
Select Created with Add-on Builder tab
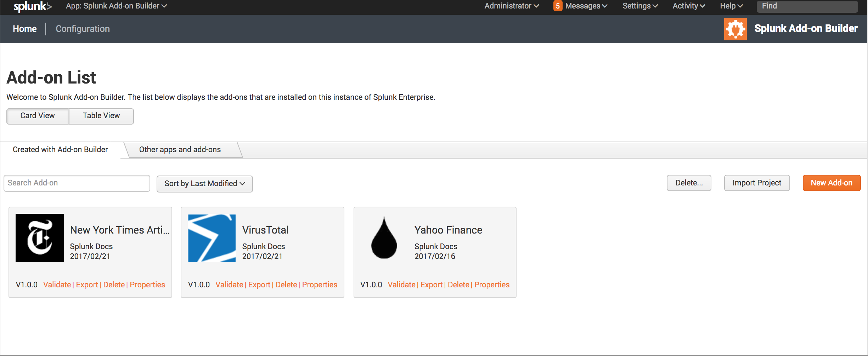click(x=60, y=149)
